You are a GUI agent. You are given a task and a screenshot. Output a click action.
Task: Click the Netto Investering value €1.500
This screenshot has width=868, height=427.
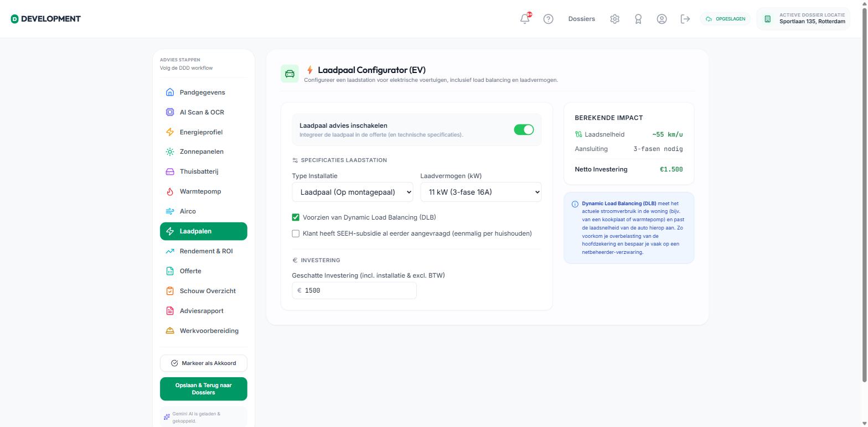(671, 169)
